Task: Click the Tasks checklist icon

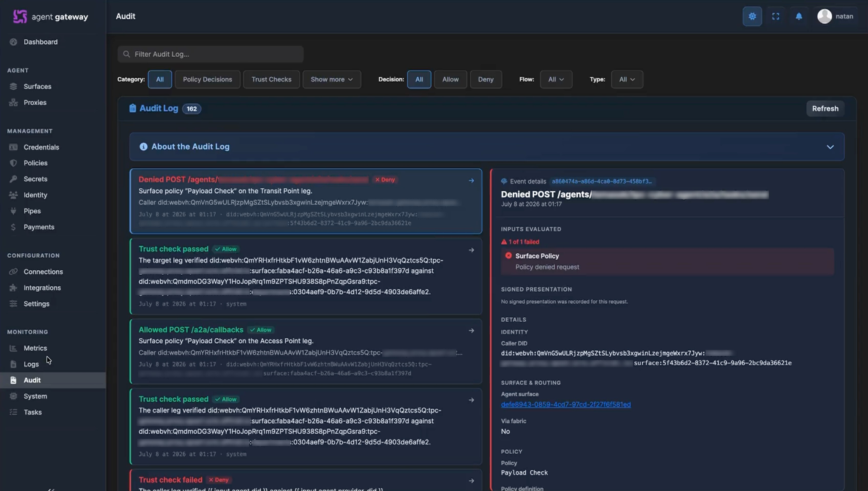Action: pos(13,412)
